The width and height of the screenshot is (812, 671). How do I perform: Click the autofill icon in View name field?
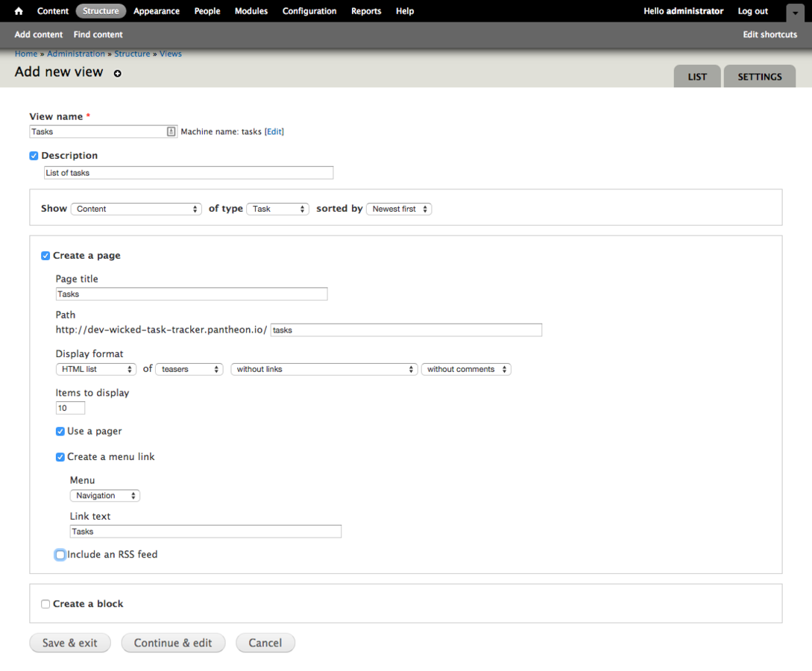(x=171, y=131)
